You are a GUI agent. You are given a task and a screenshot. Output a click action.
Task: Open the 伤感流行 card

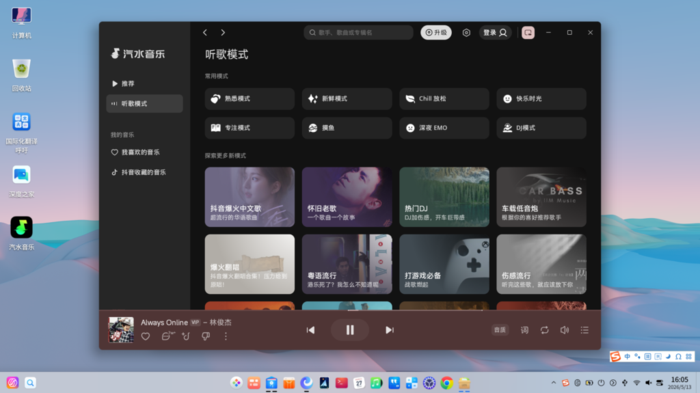[541, 264]
